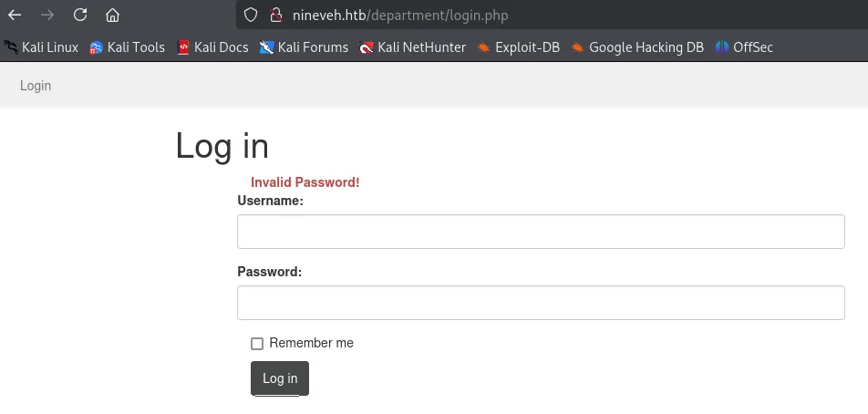Focus the Password text field
The image size is (868, 414).
[x=541, y=303]
